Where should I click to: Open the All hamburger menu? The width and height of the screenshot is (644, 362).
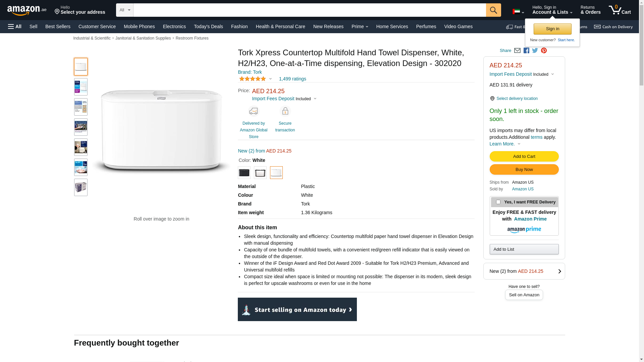tap(15, 26)
